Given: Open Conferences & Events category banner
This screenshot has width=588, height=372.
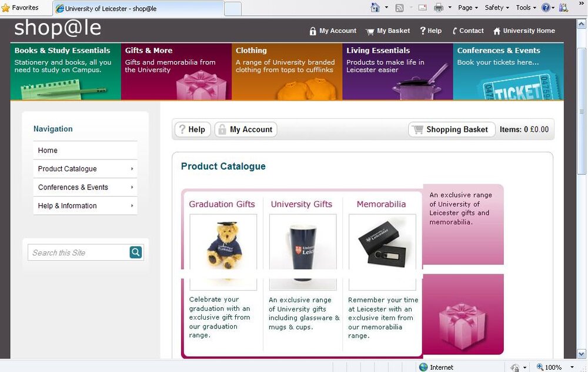Looking at the screenshot, I should (508, 72).
